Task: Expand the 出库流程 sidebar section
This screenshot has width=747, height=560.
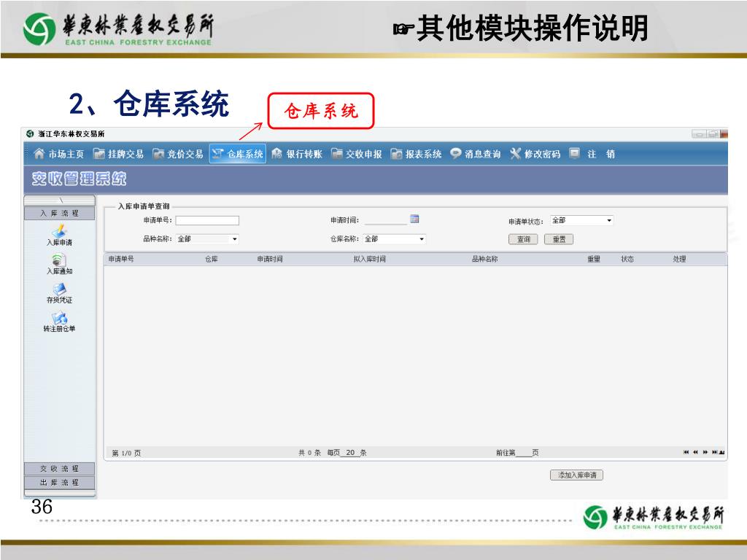Action: [59, 483]
